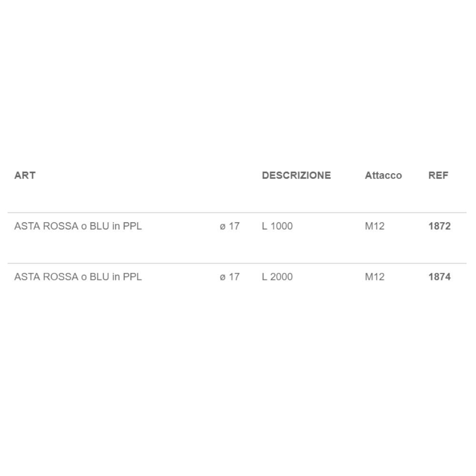Click the ø diameter symbol in the L 1000 row
This screenshot has height=476, width=476.
[222, 227]
